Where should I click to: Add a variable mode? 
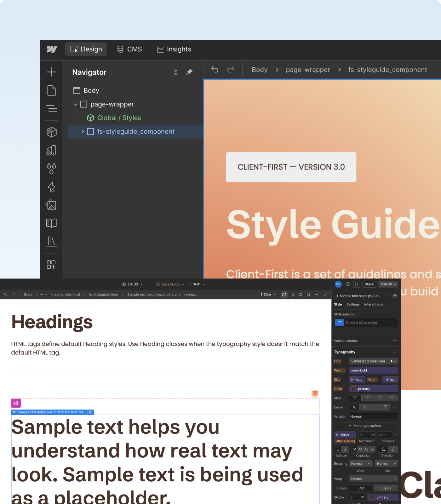[x=395, y=341]
